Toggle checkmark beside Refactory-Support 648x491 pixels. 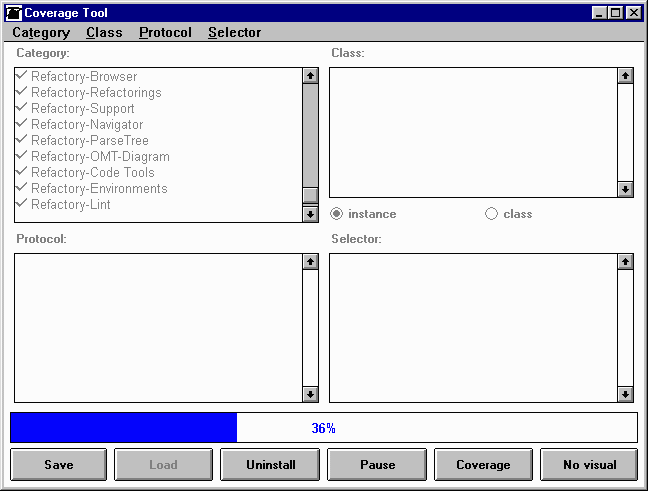pos(21,107)
